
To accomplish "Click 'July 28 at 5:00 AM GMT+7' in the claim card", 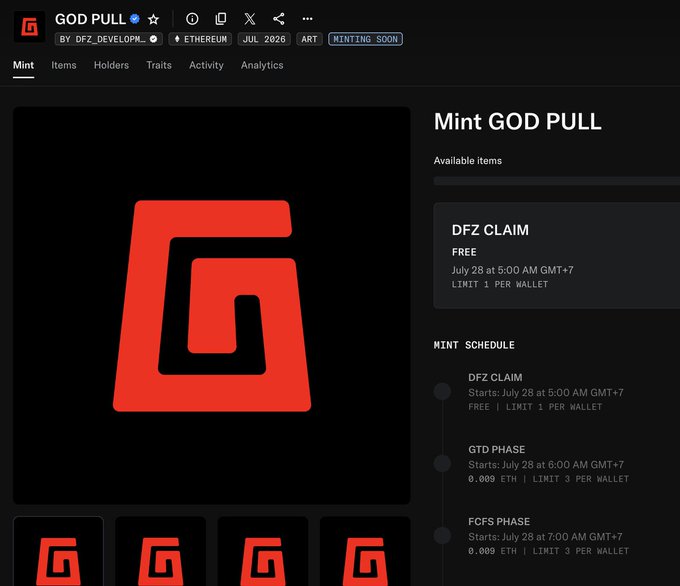I will (513, 270).
